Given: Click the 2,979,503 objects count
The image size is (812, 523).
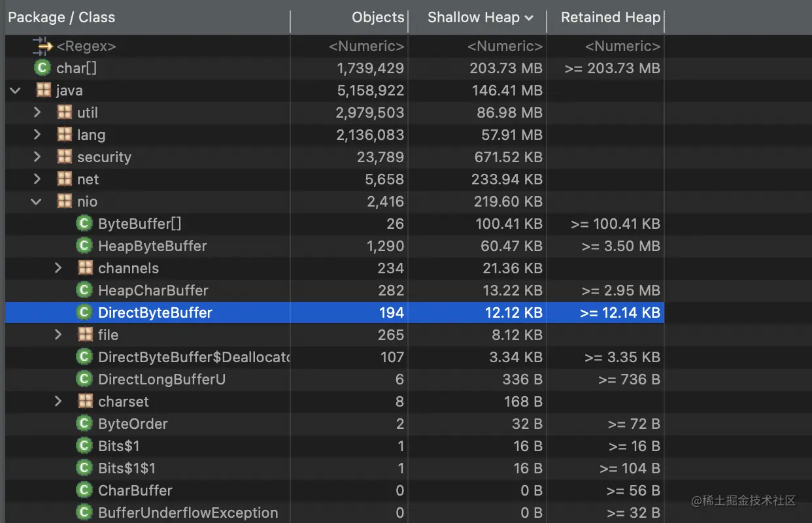Looking at the screenshot, I should [x=370, y=112].
